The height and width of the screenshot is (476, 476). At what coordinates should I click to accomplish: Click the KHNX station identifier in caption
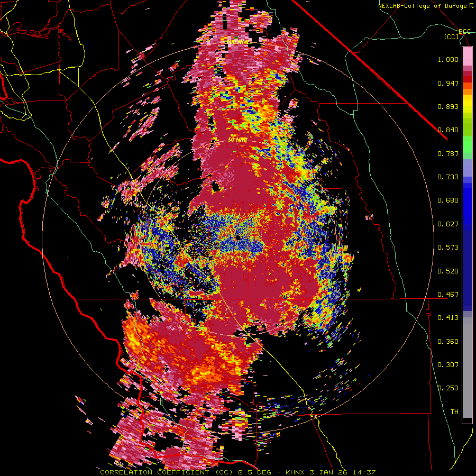point(296,472)
